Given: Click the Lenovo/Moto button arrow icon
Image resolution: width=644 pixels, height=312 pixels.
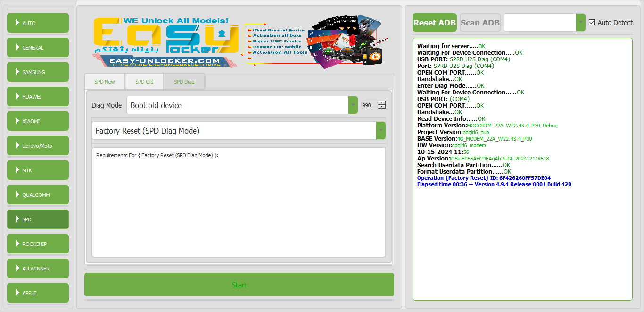Looking at the screenshot, I should (x=17, y=145).
